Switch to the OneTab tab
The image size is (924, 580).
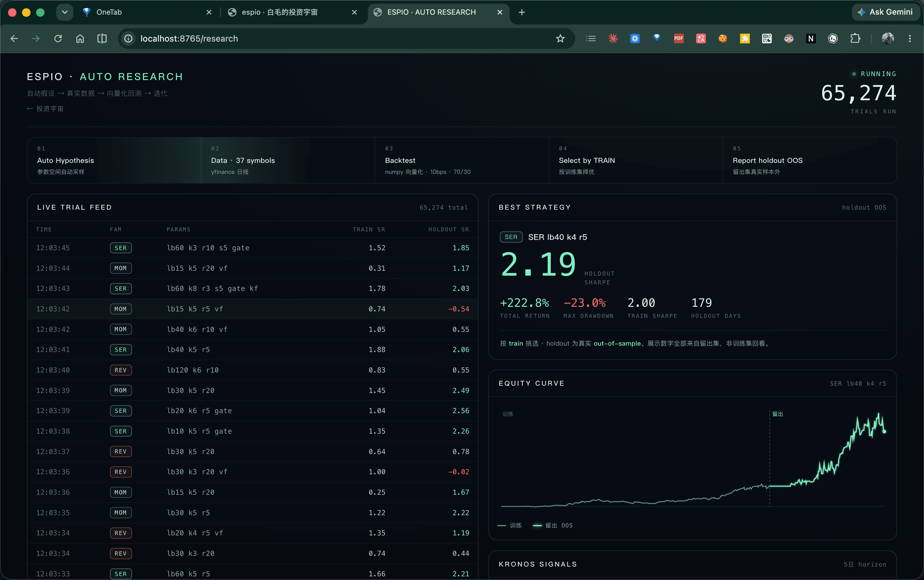[148, 12]
